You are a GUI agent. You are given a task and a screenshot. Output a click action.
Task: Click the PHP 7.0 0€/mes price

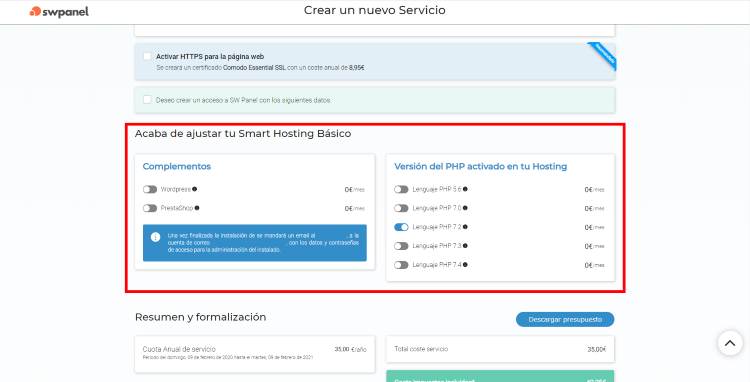pos(595,208)
